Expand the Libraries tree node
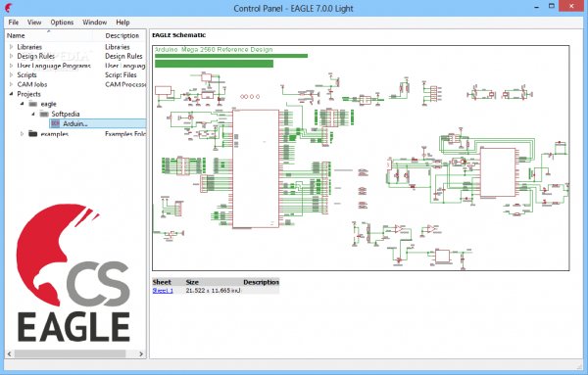Viewport: 588px width, 375px height. pyautogui.click(x=11, y=47)
